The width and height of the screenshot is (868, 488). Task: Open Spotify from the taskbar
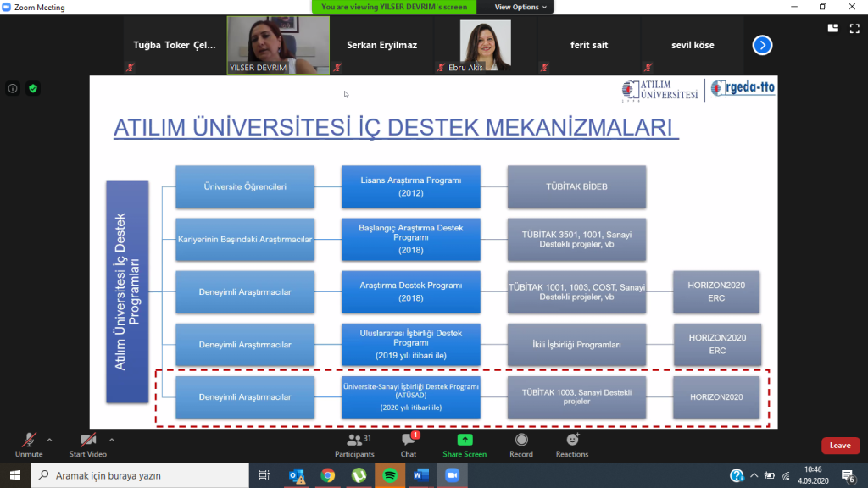click(x=389, y=476)
